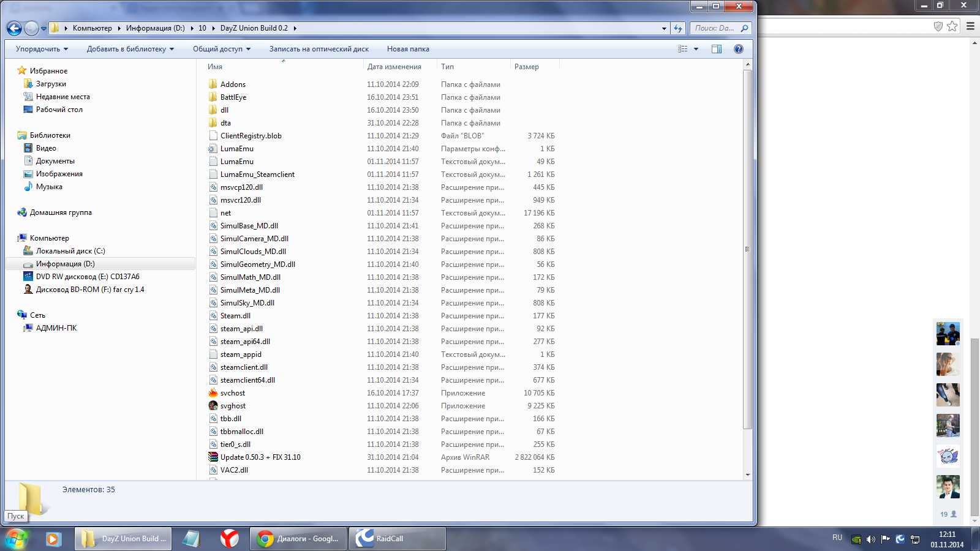Refresh the folder via the address bar button
This screenshot has height=551, width=980.
(677, 28)
